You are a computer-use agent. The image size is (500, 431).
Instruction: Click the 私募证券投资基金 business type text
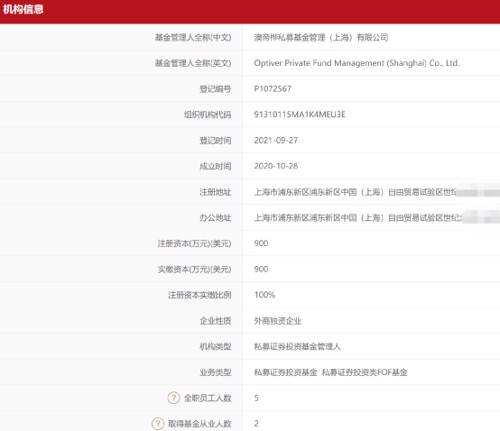[285, 372]
